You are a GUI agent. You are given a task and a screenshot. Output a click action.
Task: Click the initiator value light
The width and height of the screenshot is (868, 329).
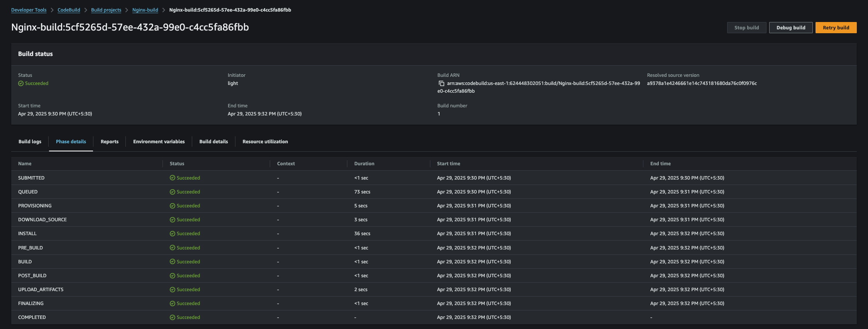[233, 83]
